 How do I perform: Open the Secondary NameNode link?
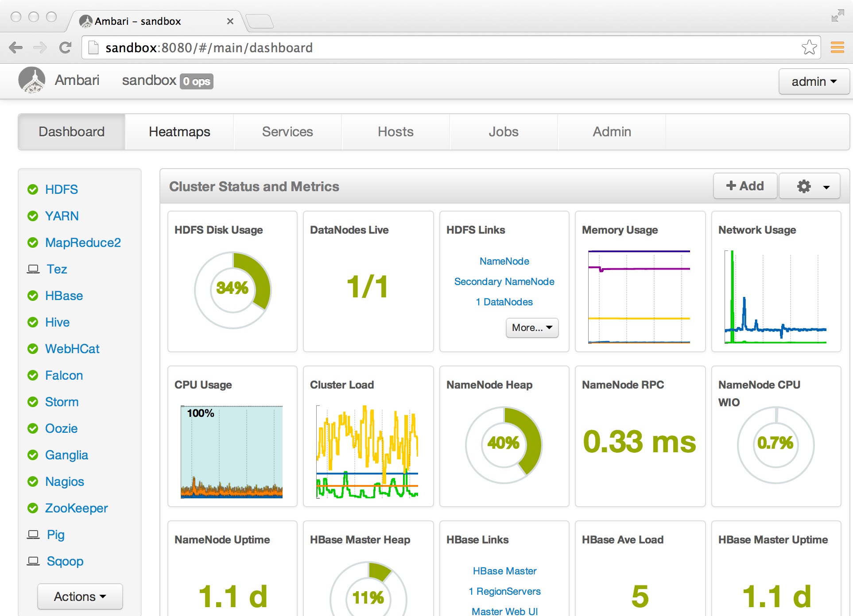point(504,281)
